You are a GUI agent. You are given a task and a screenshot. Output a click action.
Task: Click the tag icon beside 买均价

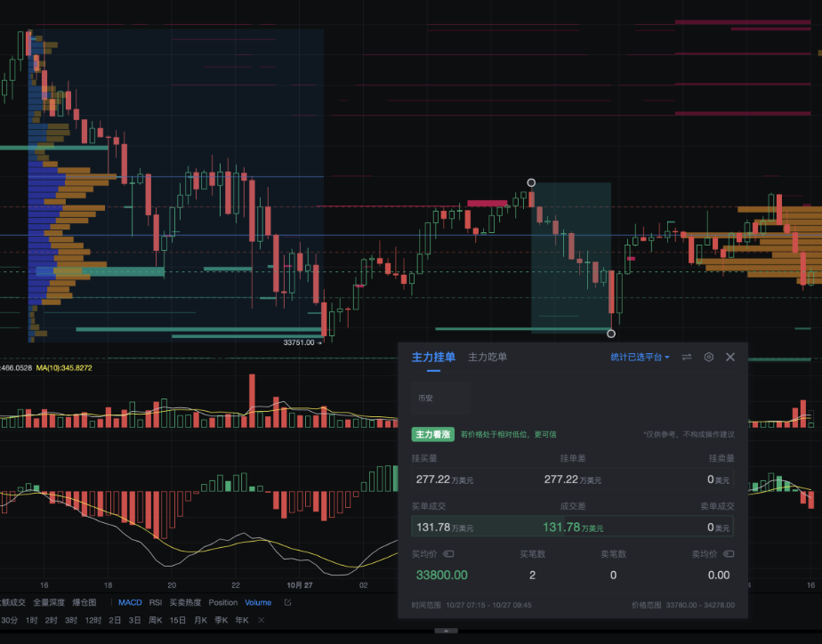(448, 553)
